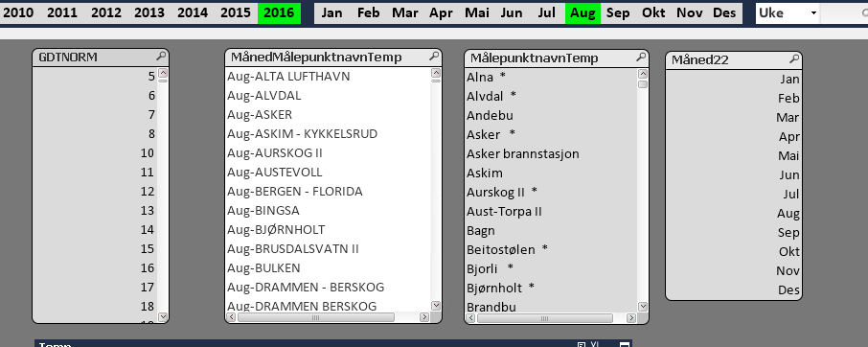
Task: Open search in Måned22 list box
Action: pyautogui.click(x=794, y=58)
